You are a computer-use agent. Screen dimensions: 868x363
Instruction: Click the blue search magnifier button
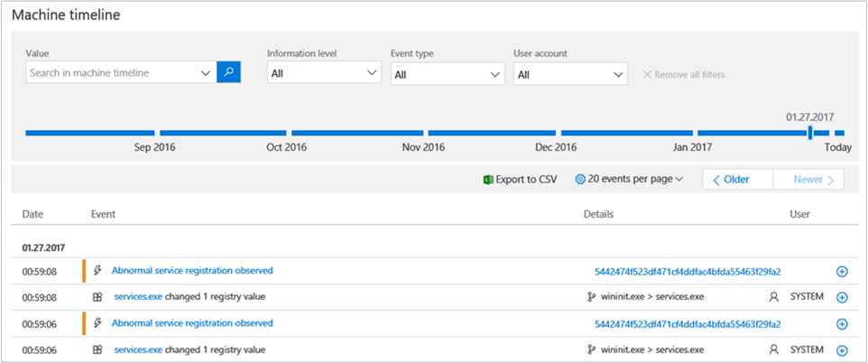pyautogui.click(x=229, y=72)
